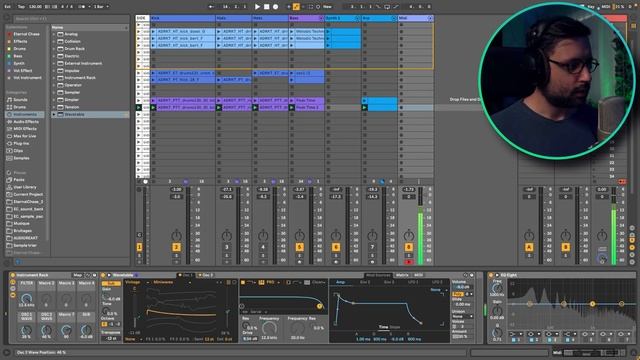
Task: Click the Map button on Instrument Rack
Action: coord(77,276)
